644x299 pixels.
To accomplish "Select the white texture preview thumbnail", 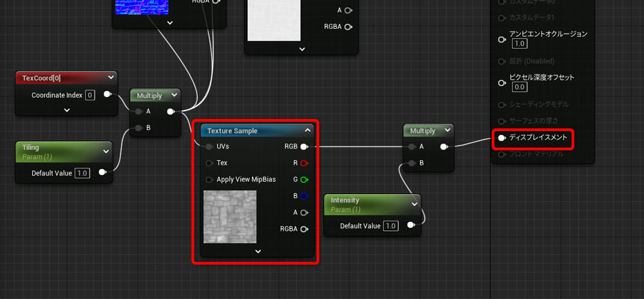I will (x=274, y=21).
